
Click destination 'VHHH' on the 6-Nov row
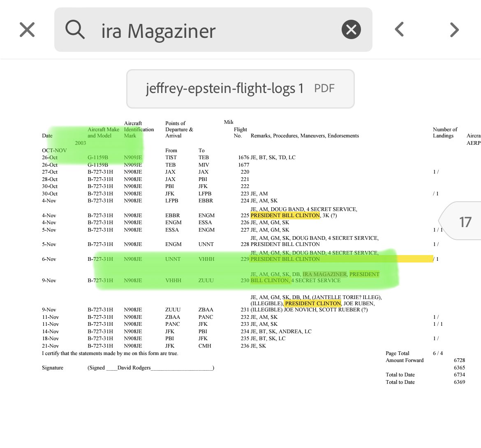pyautogui.click(x=206, y=259)
